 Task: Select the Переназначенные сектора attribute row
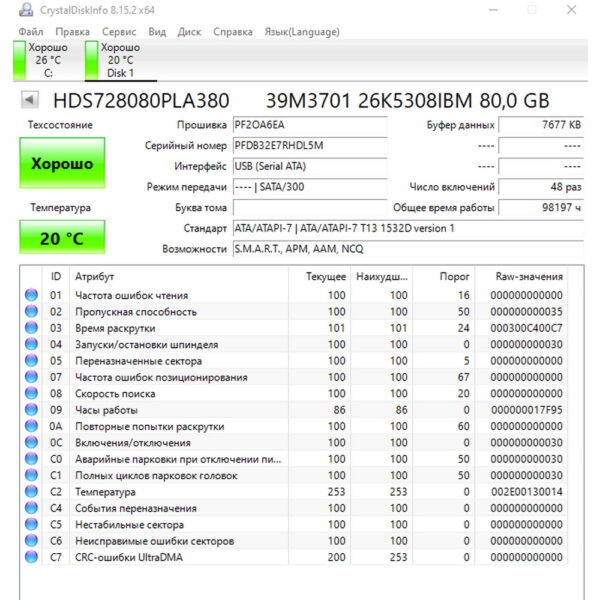[x=294, y=360]
